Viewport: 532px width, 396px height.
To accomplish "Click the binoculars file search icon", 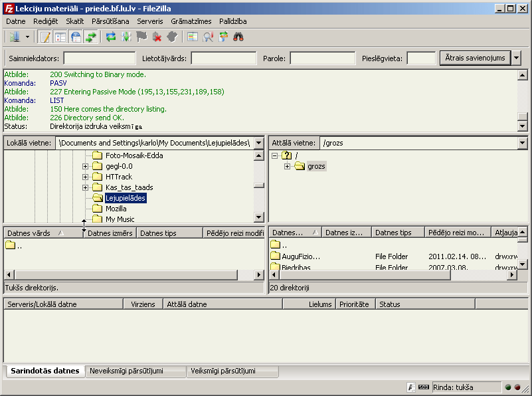I will (238, 37).
